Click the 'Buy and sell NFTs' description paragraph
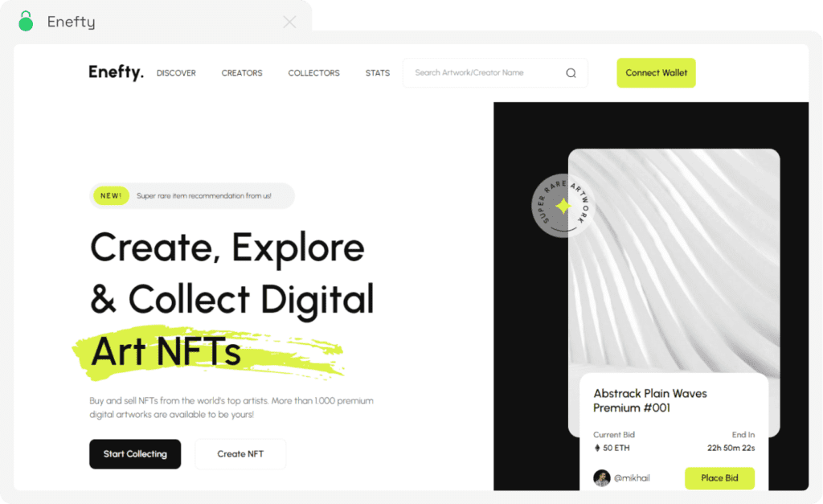The height and width of the screenshot is (504, 823). click(x=231, y=408)
